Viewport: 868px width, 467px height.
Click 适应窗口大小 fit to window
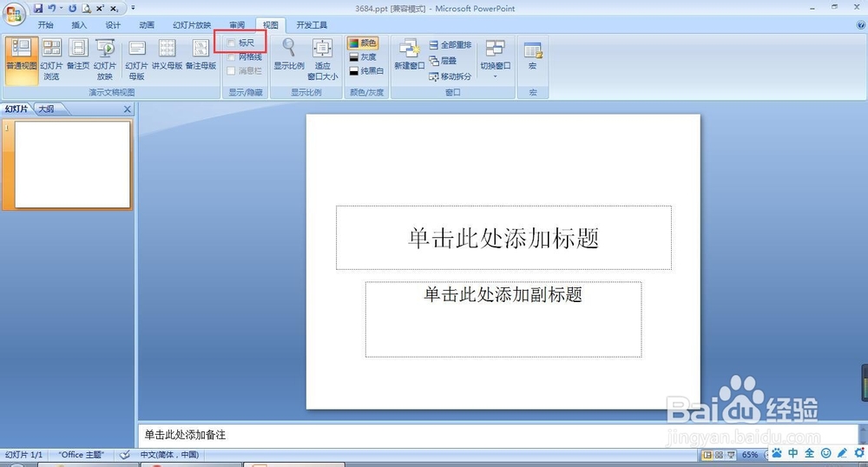[323, 60]
